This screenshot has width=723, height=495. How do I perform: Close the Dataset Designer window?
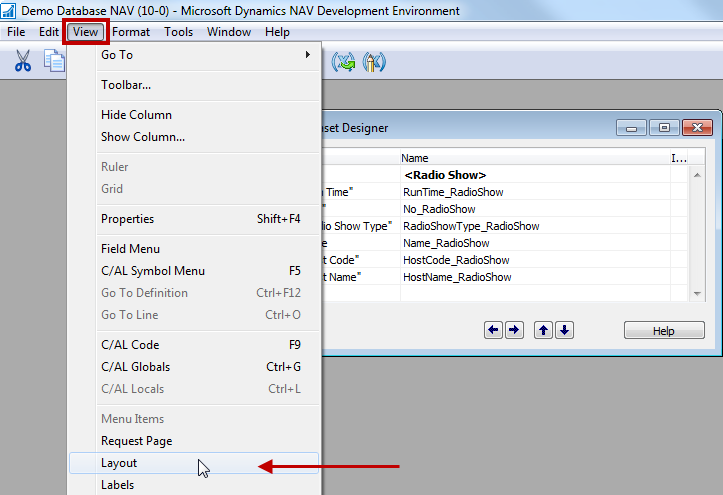pos(698,128)
